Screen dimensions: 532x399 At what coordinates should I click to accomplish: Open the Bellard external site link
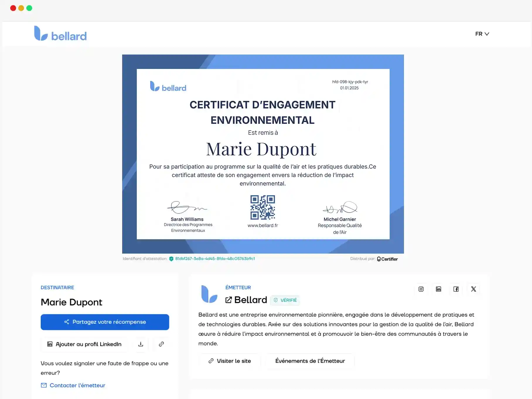[246, 300]
